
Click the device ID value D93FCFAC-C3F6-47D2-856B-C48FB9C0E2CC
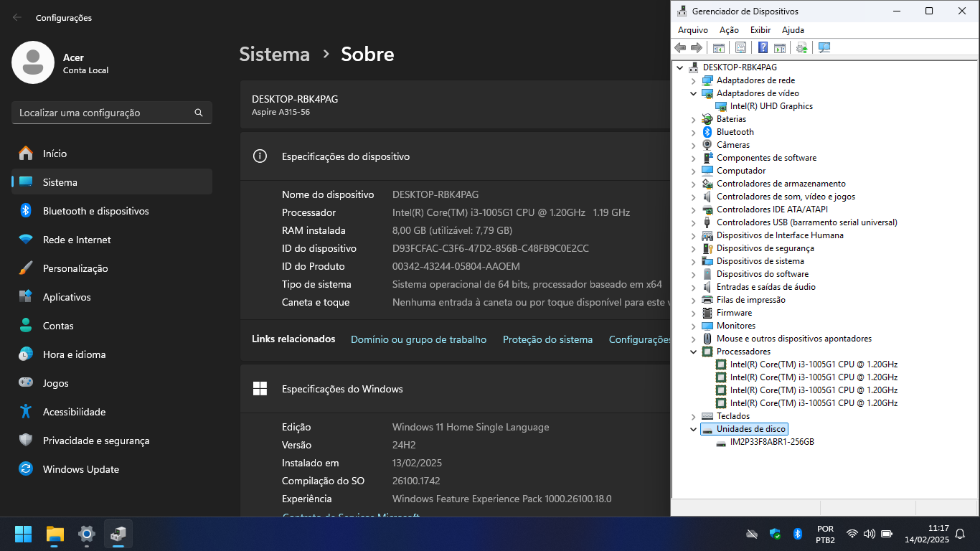point(491,248)
